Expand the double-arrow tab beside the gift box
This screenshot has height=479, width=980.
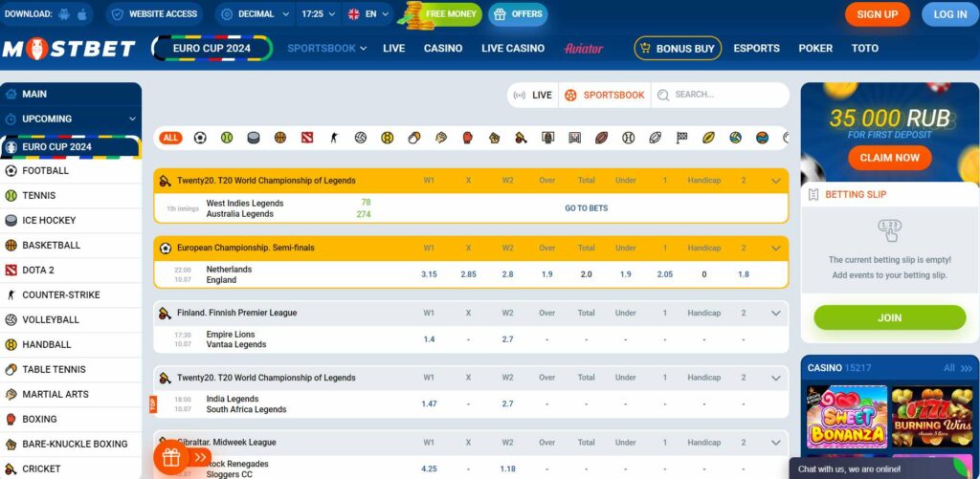pos(200,458)
